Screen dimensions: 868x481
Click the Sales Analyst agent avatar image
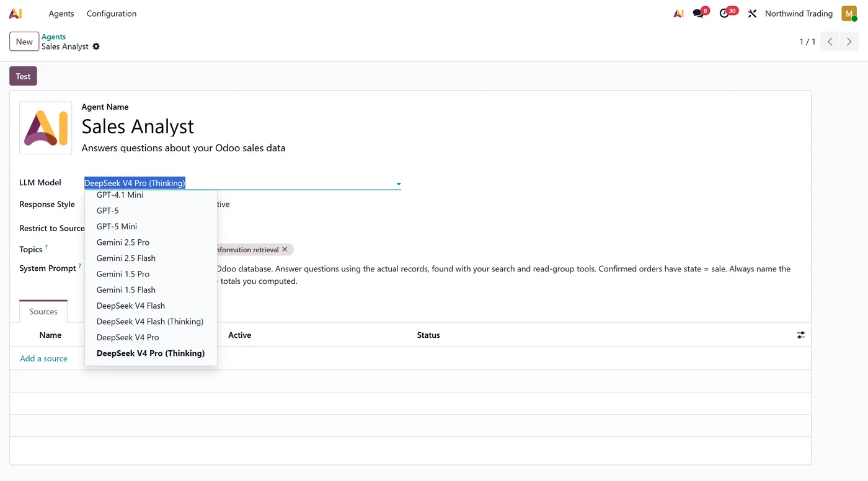pyautogui.click(x=46, y=128)
